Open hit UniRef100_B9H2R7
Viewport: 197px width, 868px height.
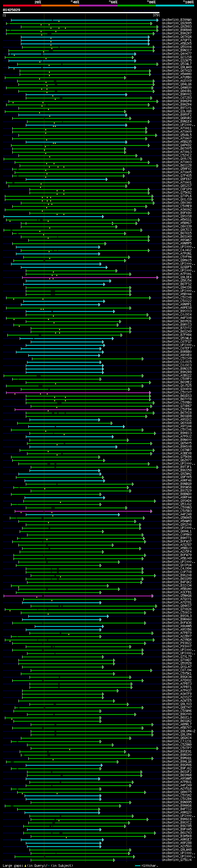pos(177,33)
